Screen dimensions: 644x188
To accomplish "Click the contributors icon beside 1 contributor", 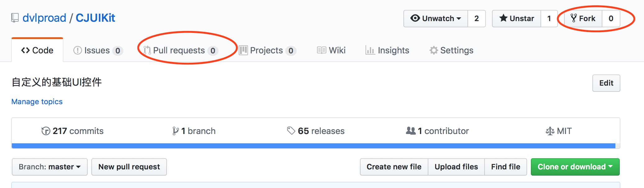I will (411, 131).
